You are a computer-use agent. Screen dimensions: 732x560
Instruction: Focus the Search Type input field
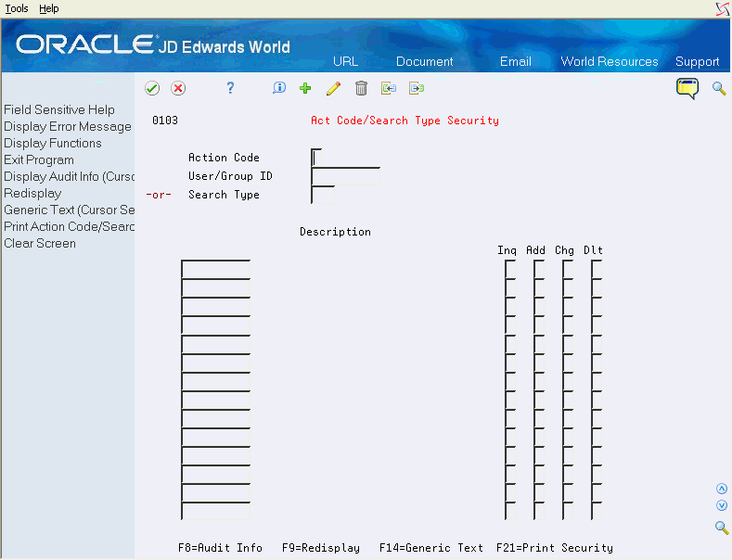[323, 195]
